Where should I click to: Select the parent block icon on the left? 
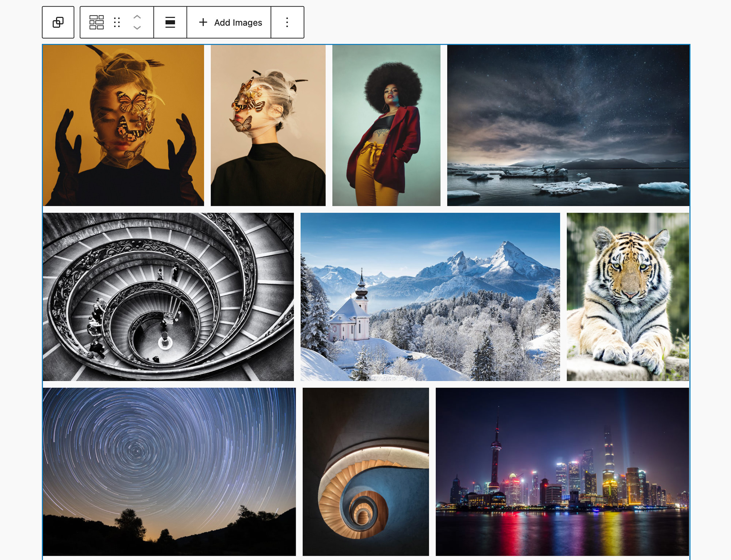point(58,22)
